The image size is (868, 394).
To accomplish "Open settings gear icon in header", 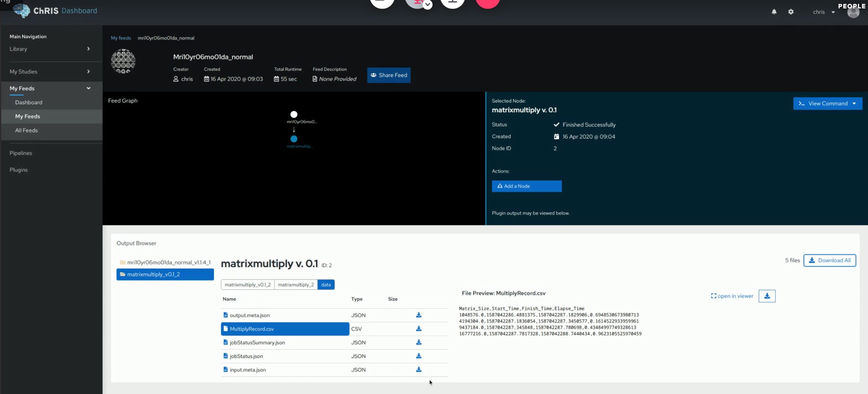I will coord(790,12).
